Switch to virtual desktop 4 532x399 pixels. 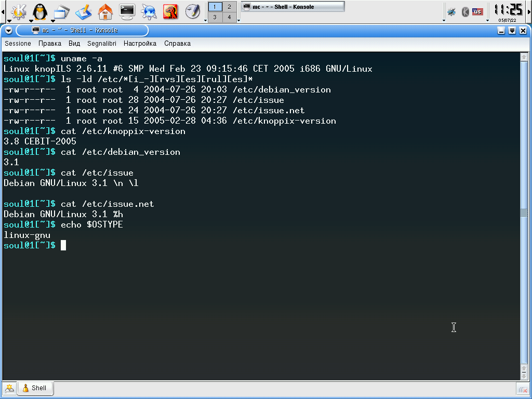(229, 17)
